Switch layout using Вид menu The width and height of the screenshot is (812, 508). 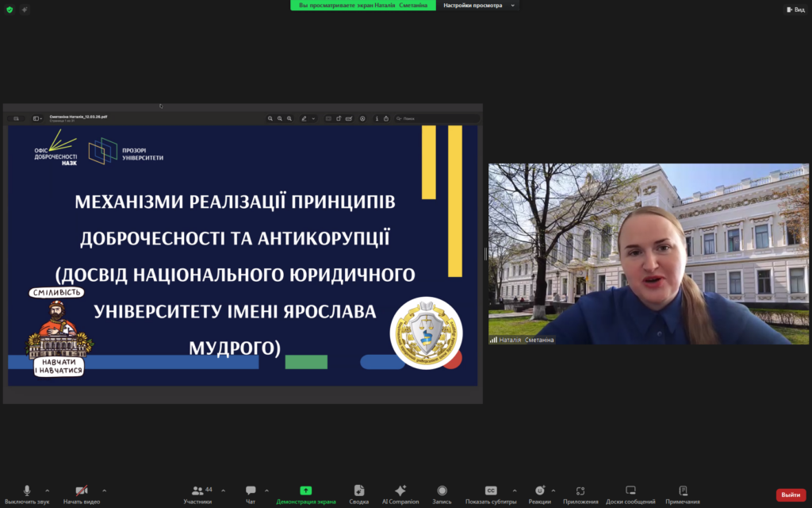coord(795,10)
